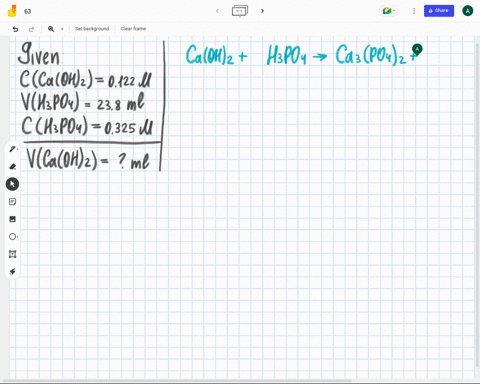480x384 pixels.
Task: Open Google Meet call options
Action: (x=389, y=11)
